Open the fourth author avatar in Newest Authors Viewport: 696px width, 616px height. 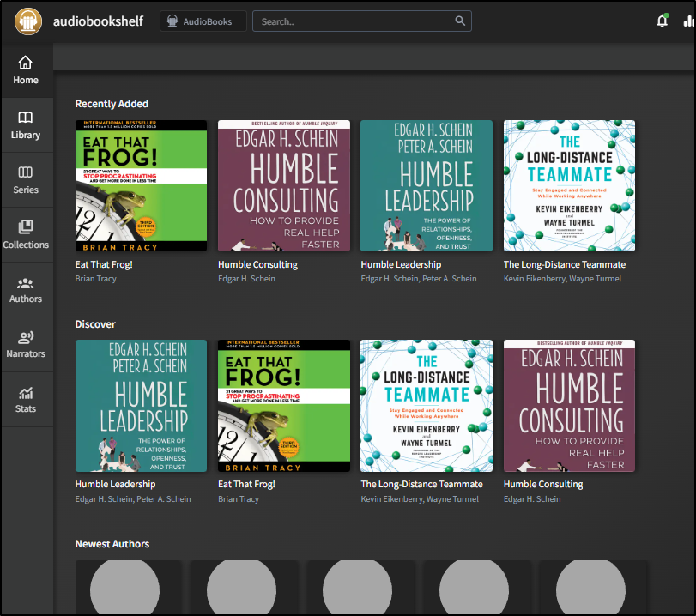474,588
